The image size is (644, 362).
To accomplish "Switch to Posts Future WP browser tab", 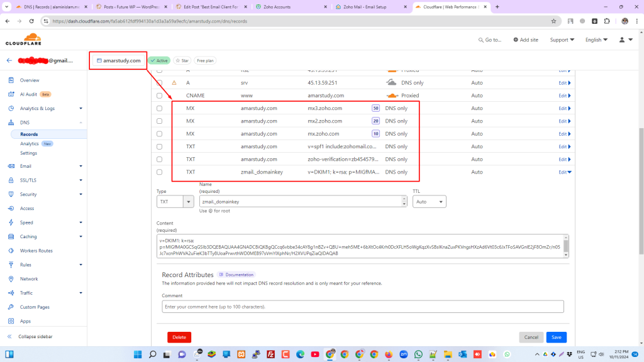I will pyautogui.click(x=131, y=7).
